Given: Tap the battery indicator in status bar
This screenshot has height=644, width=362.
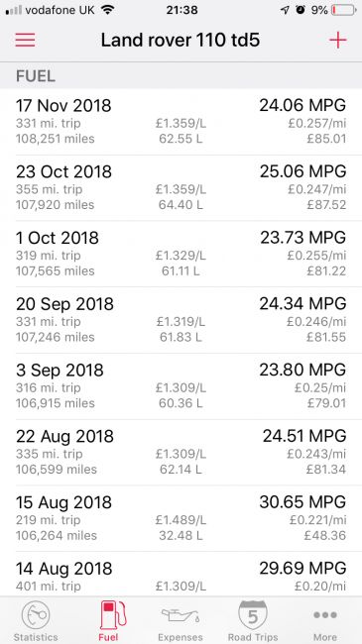Looking at the screenshot, I should click(x=343, y=10).
